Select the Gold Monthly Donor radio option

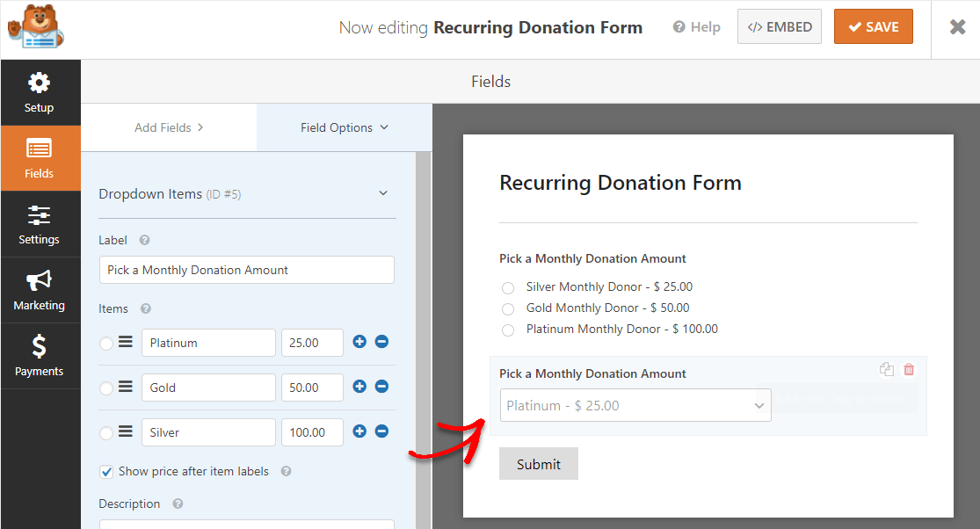tap(508, 309)
